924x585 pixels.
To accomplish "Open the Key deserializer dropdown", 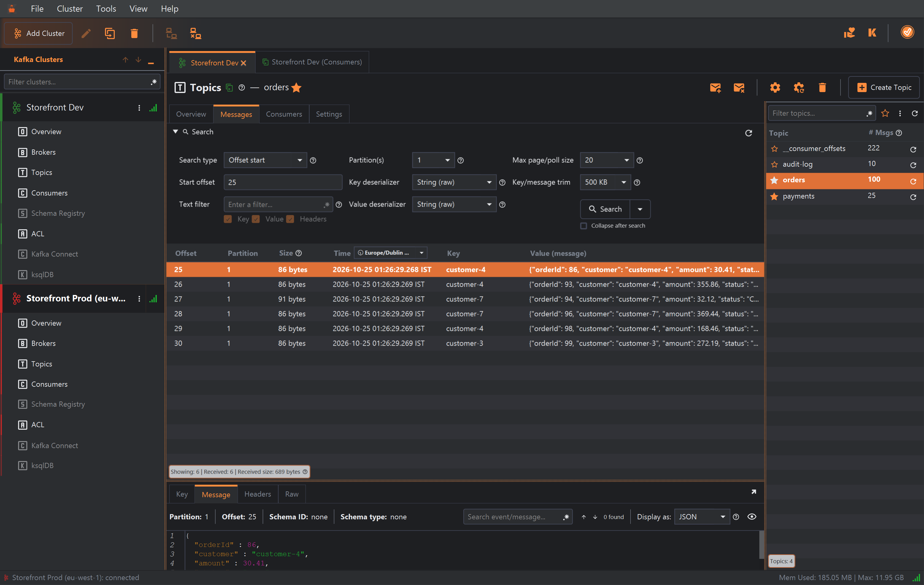I will [454, 182].
